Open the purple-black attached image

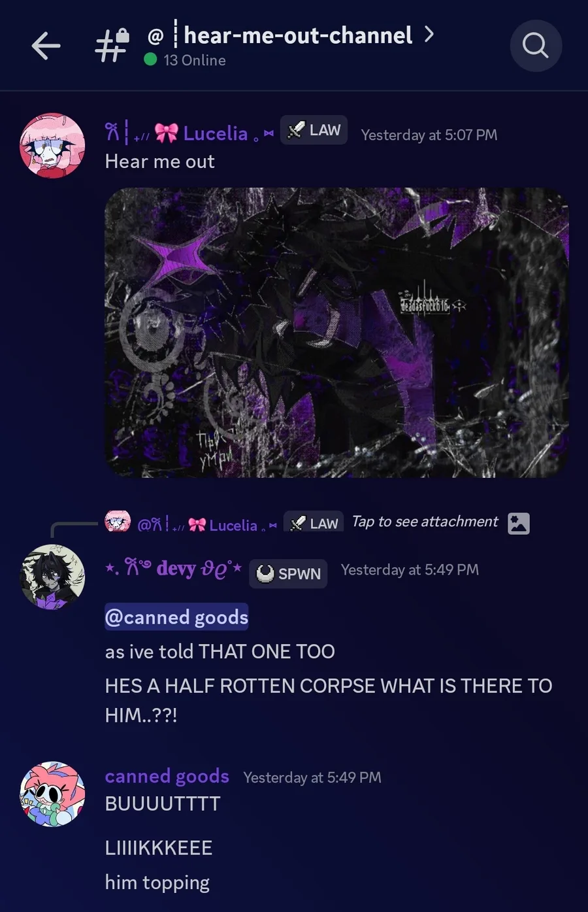click(x=336, y=333)
